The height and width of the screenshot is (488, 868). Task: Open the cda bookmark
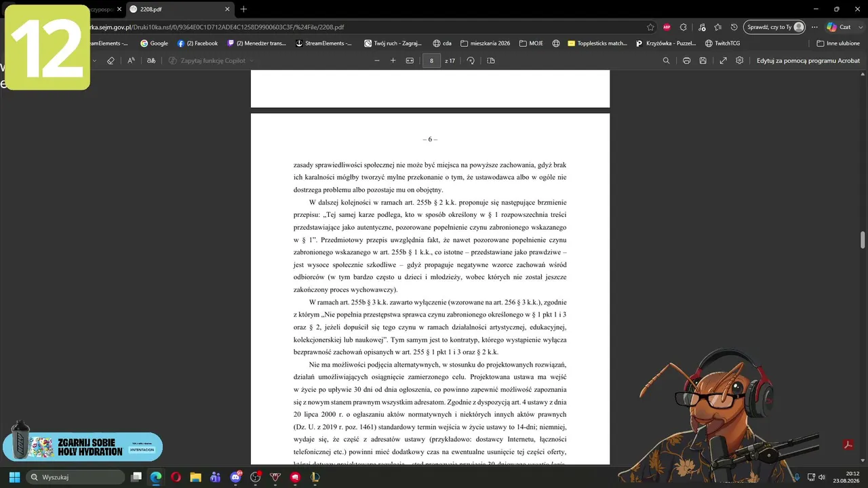[x=442, y=43]
